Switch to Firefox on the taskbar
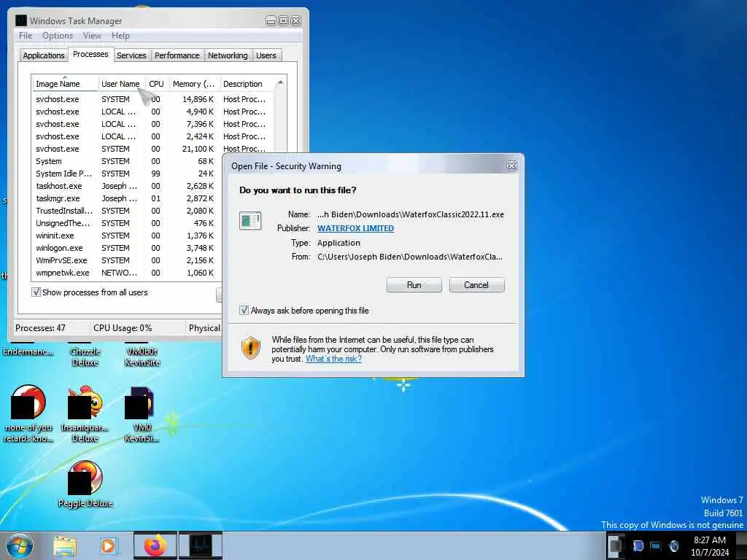This screenshot has width=747, height=560. click(x=155, y=545)
